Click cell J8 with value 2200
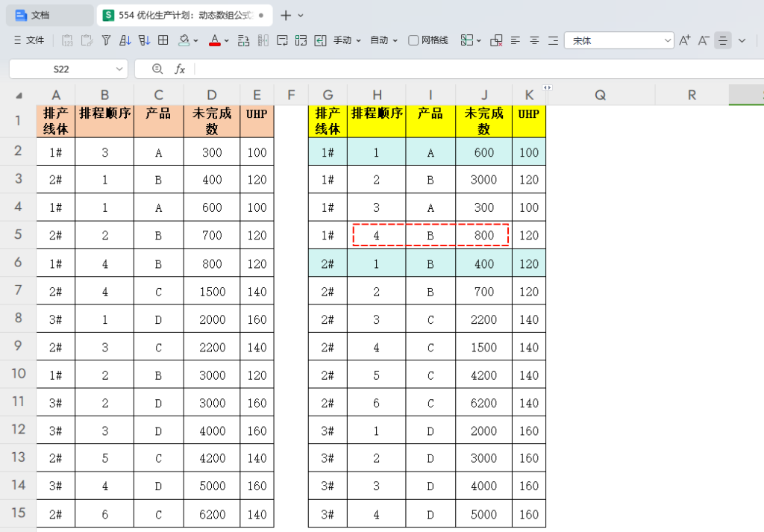Viewport: 764px width, 532px height. point(483,319)
